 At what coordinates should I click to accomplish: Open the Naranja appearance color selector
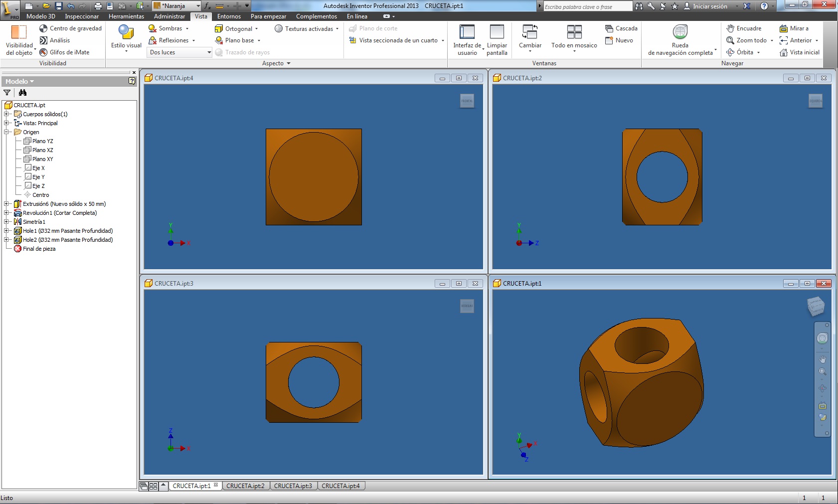[176, 6]
